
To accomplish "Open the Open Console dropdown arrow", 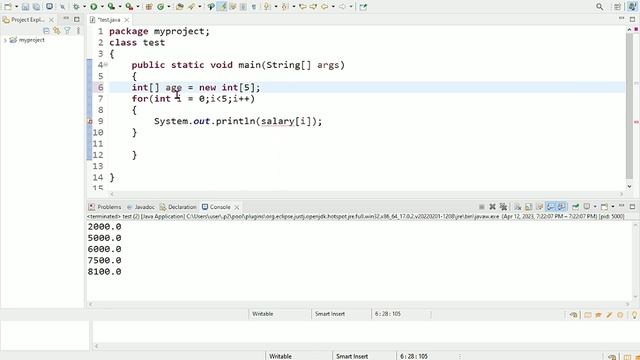I will pyautogui.click(x=613, y=207).
